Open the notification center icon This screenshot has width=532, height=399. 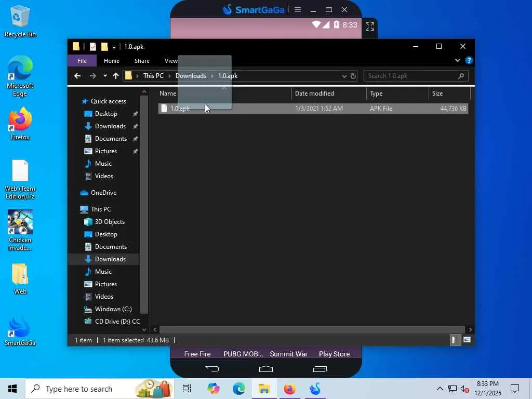(x=515, y=389)
